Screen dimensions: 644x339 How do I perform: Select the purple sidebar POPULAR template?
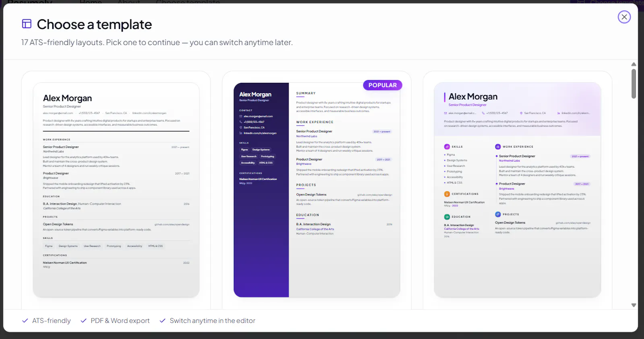click(317, 190)
